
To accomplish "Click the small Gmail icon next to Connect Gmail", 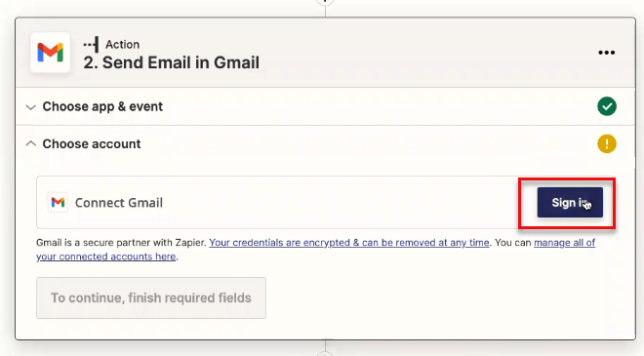I will point(58,203).
